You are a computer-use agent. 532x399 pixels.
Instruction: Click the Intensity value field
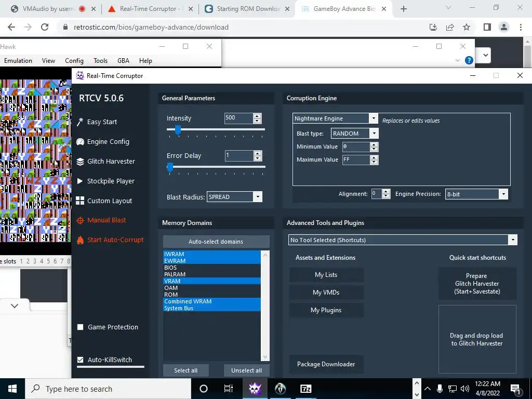point(239,118)
